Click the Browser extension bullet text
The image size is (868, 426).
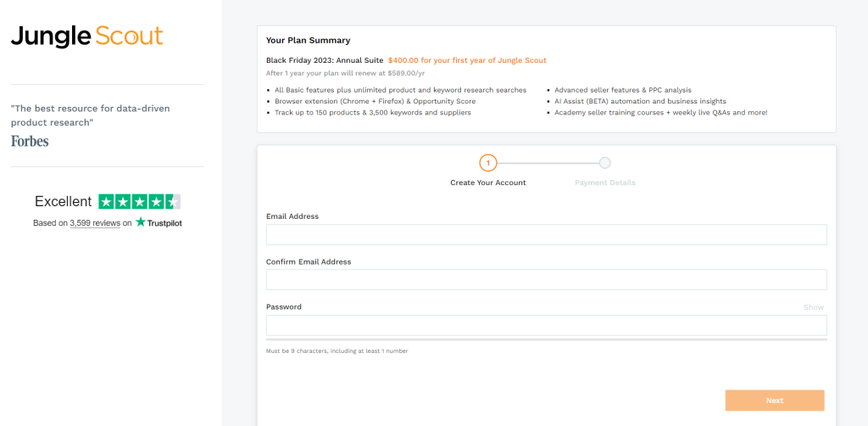pyautogui.click(x=375, y=101)
